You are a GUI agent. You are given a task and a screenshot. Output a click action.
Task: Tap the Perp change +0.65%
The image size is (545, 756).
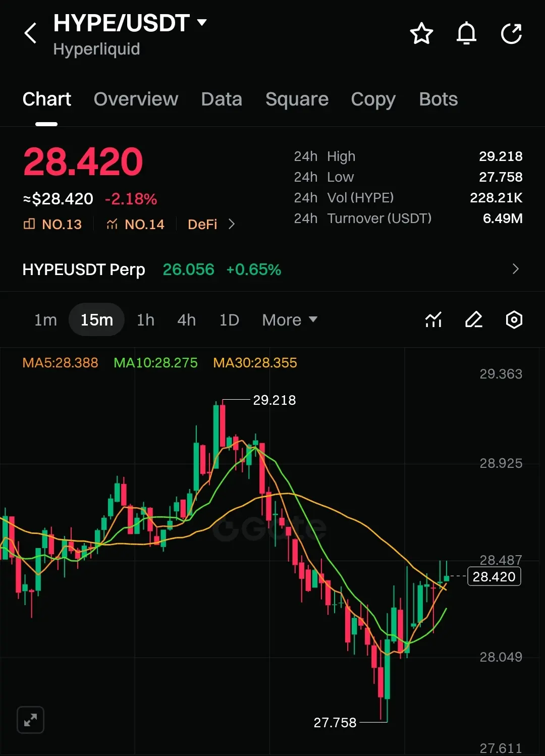coord(253,269)
